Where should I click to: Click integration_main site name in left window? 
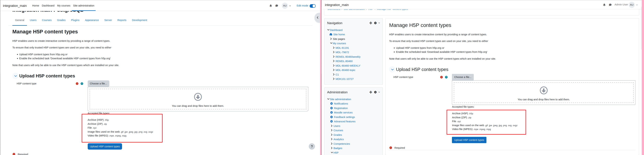pos(15,6)
